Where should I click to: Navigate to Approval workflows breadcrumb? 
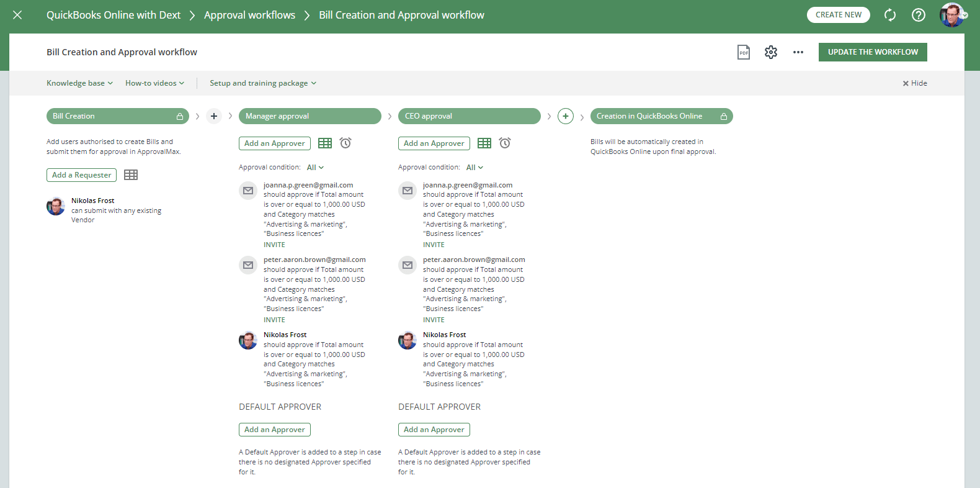pyautogui.click(x=249, y=15)
